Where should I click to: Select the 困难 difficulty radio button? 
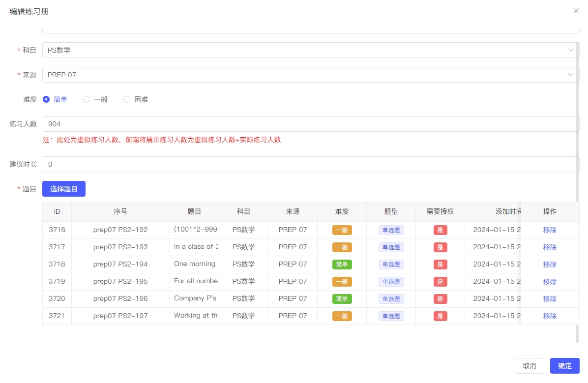[x=126, y=99]
